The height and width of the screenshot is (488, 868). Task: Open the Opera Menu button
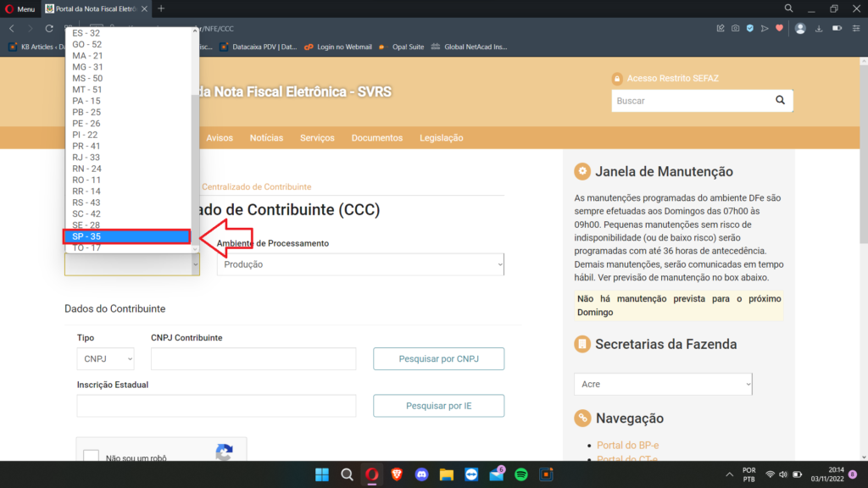19,8
